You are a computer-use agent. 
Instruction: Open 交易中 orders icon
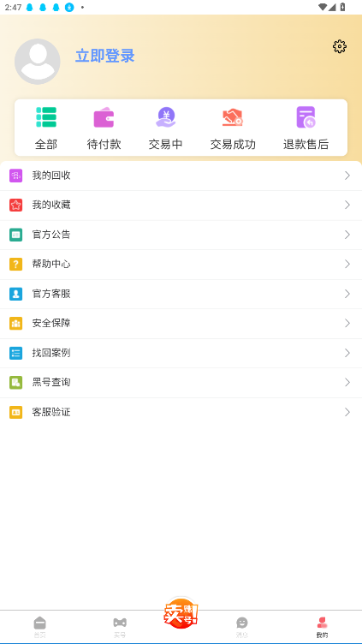[165, 117]
